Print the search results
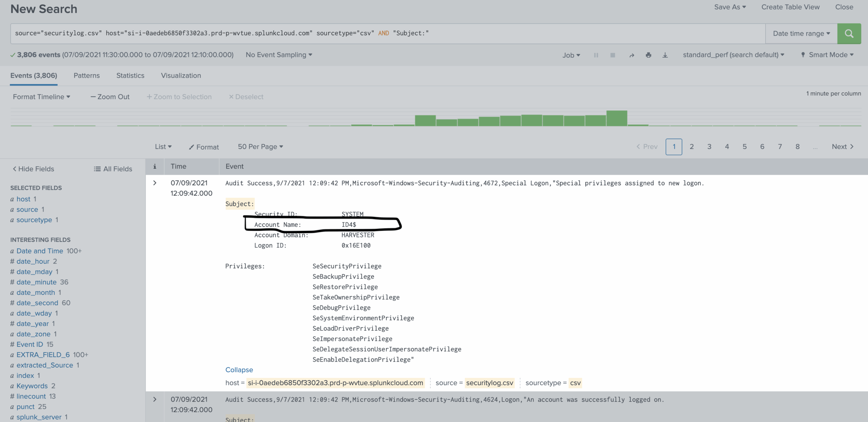The width and height of the screenshot is (868, 422). [648, 55]
